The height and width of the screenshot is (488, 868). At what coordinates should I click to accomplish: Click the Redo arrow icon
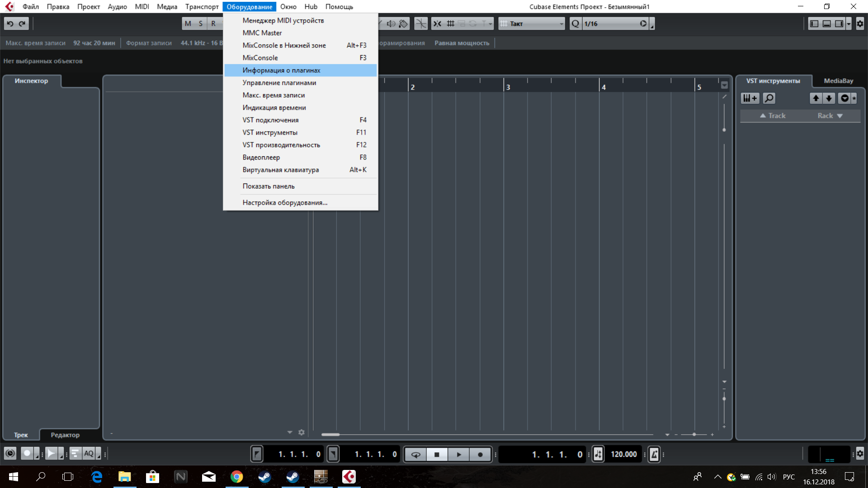coord(22,23)
